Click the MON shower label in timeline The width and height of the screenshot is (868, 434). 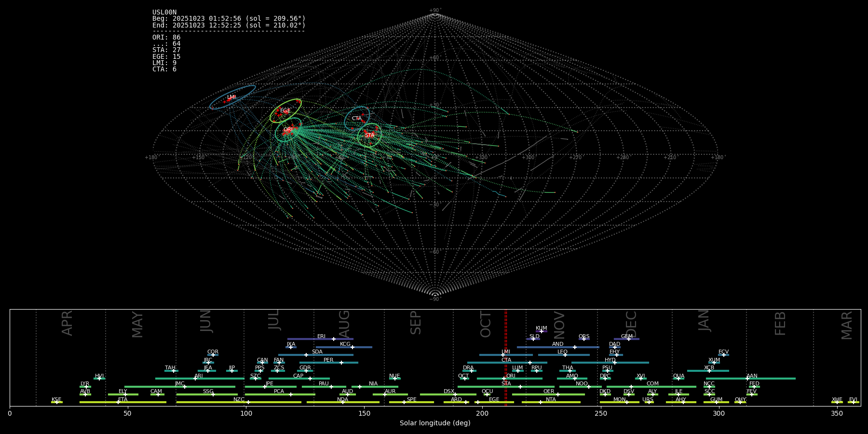point(619,400)
